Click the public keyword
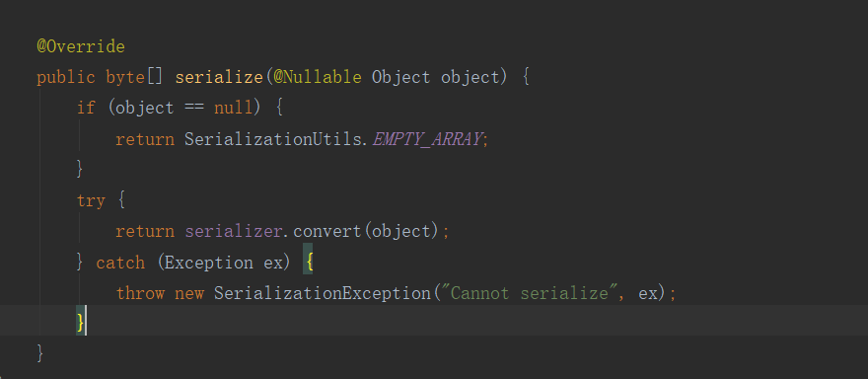 (66, 77)
